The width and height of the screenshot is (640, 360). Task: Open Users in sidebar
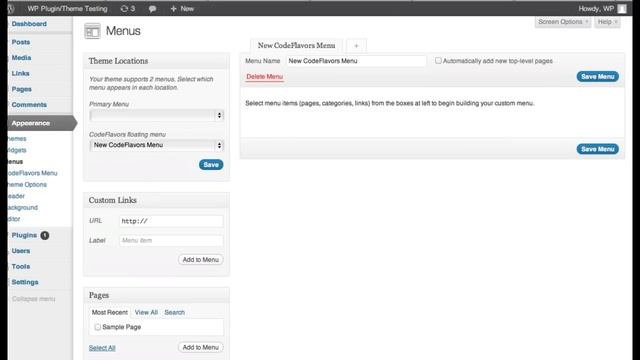point(21,251)
